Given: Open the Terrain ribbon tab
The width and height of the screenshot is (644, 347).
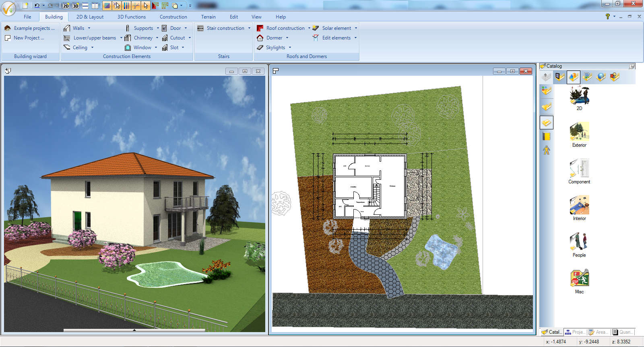Looking at the screenshot, I should pyautogui.click(x=208, y=17).
